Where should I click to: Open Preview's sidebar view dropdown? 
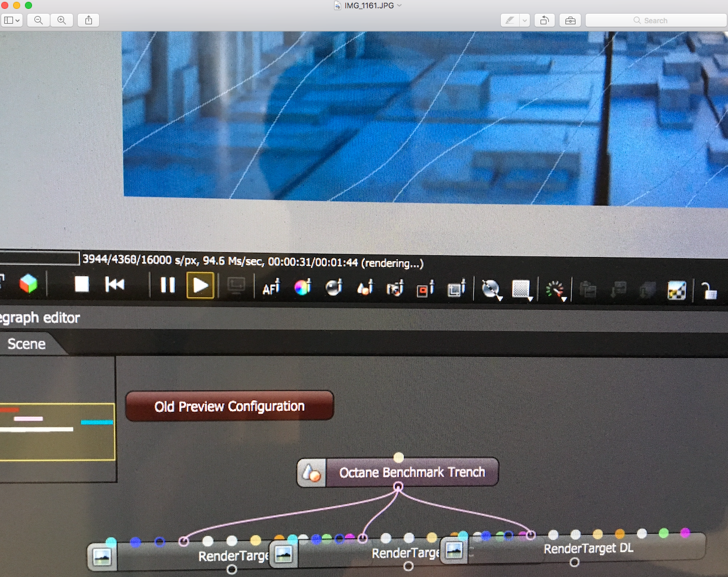(x=12, y=20)
